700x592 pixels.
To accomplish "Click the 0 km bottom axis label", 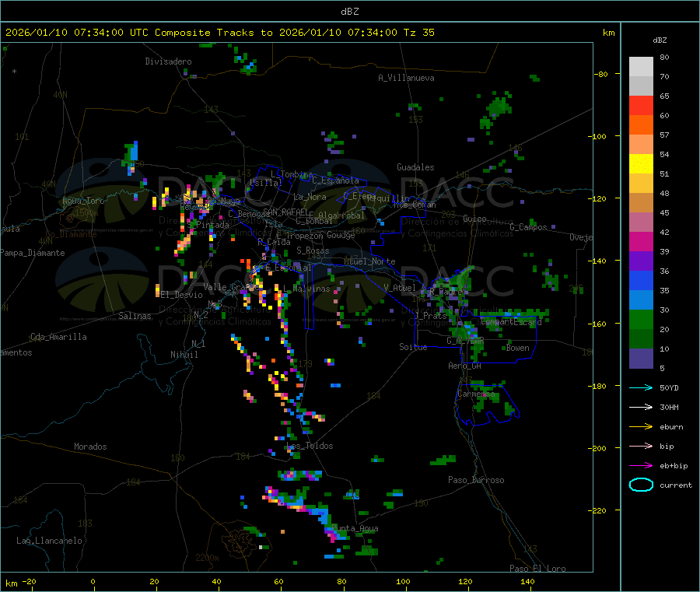I will click(93, 581).
